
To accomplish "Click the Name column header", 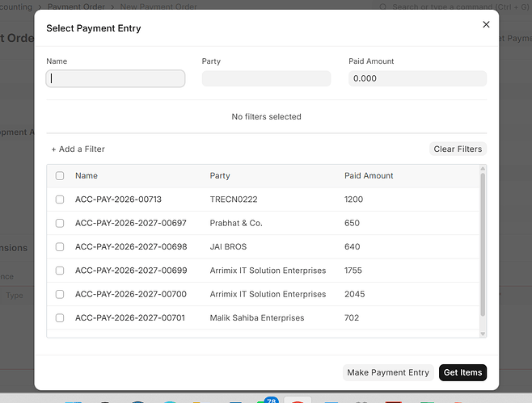I will [87, 175].
